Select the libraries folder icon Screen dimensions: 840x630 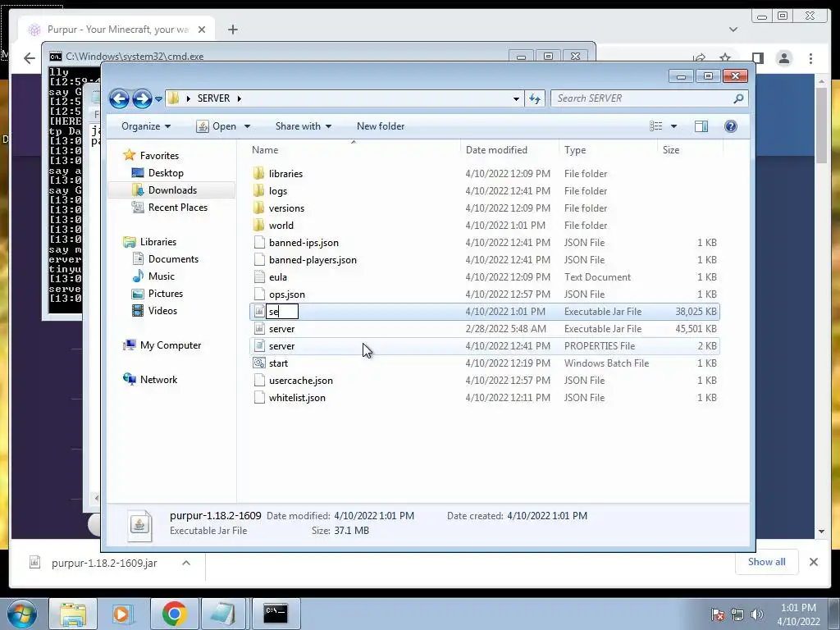[x=258, y=173]
